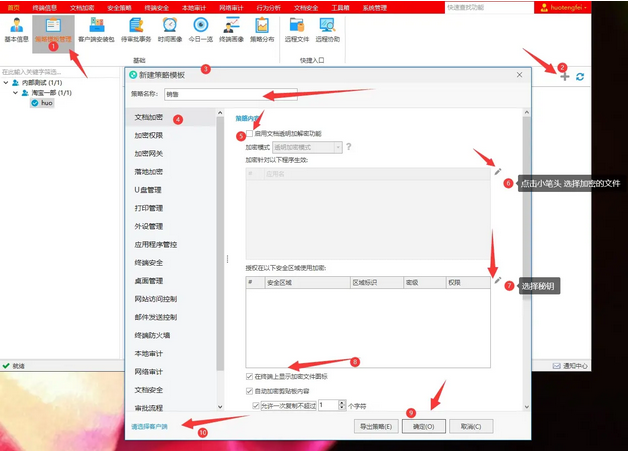Viewport: 628px width, 451px height.
Task: Select the 行为分析 ribbon tab
Action: [269, 8]
